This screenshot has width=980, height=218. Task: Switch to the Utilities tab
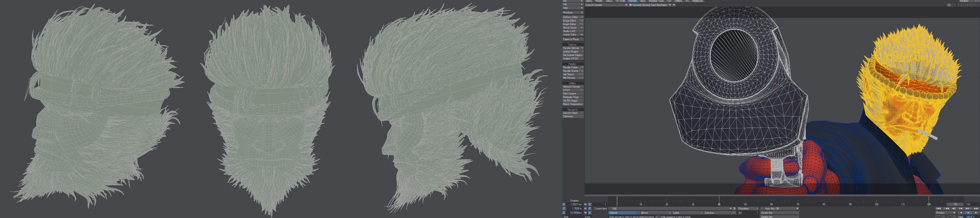pos(678,1)
